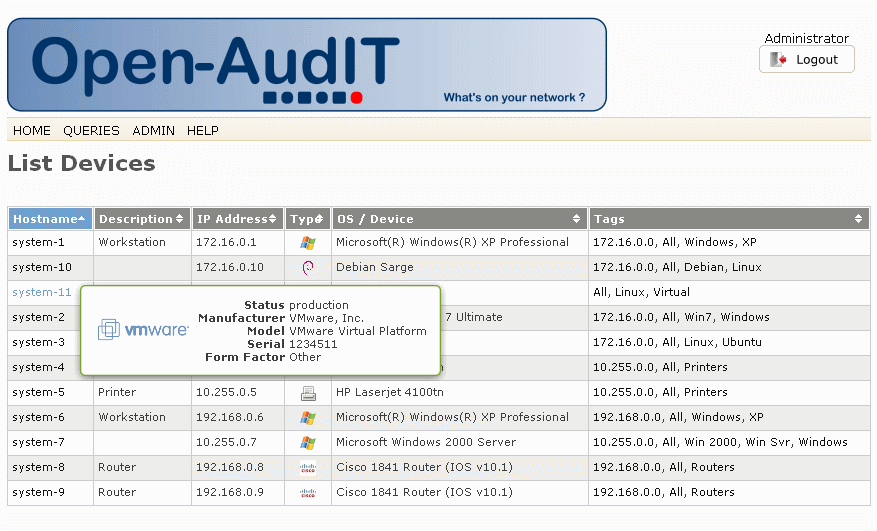877x531 pixels.
Task: Sort the table by Tags column
Action: (x=728, y=219)
